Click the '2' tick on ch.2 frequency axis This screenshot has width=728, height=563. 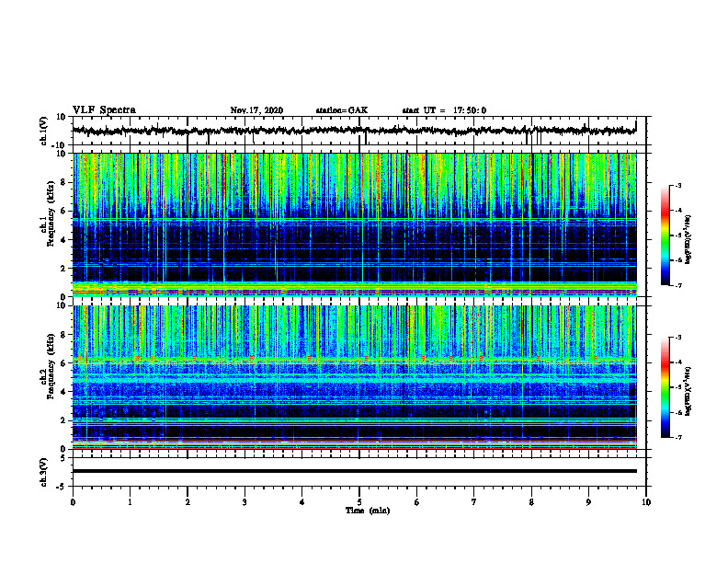tap(63, 420)
